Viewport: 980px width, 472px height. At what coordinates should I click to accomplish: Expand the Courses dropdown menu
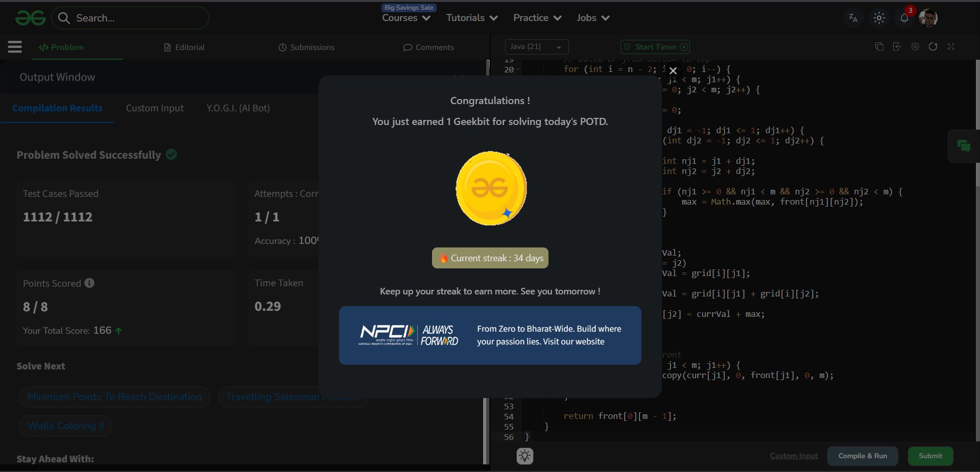tap(406, 18)
